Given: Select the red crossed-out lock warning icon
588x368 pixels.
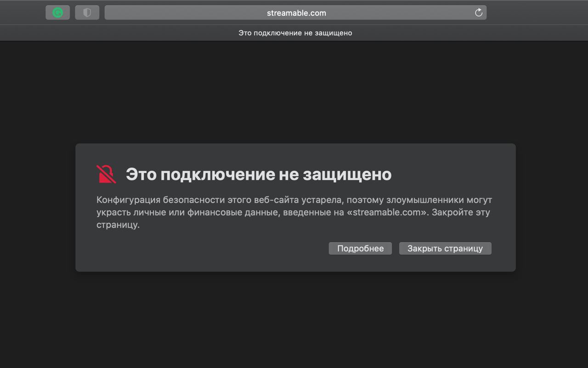Looking at the screenshot, I should click(x=106, y=174).
